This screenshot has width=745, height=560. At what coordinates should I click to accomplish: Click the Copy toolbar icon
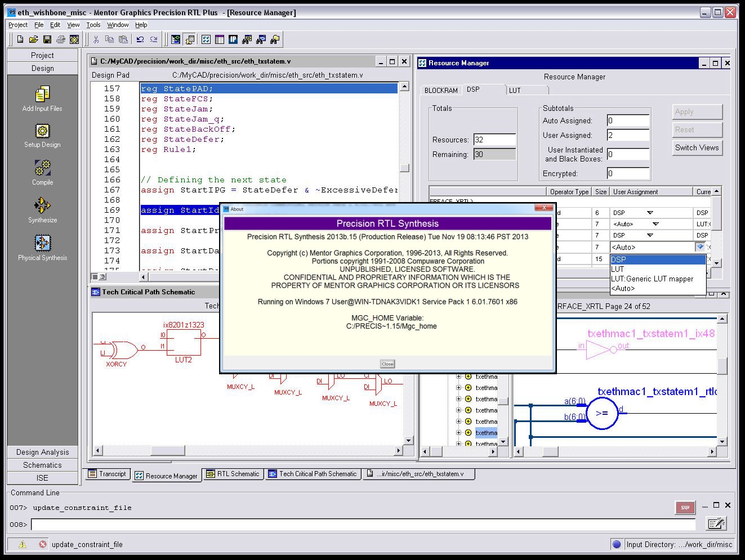110,39
